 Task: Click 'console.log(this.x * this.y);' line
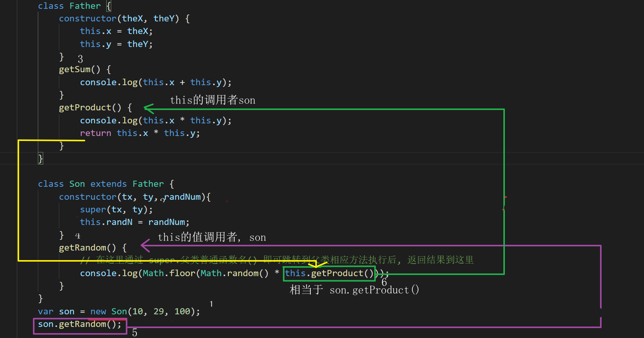pyautogui.click(x=156, y=121)
